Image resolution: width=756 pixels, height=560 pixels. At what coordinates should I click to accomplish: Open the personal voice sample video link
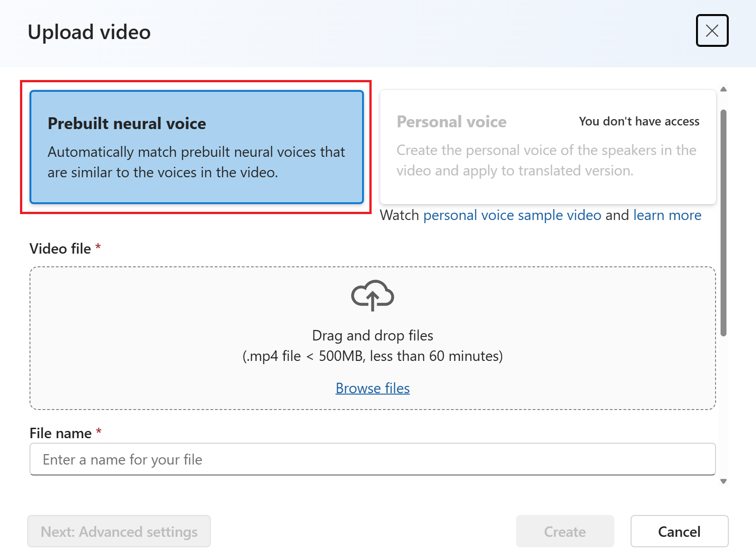[x=512, y=215]
